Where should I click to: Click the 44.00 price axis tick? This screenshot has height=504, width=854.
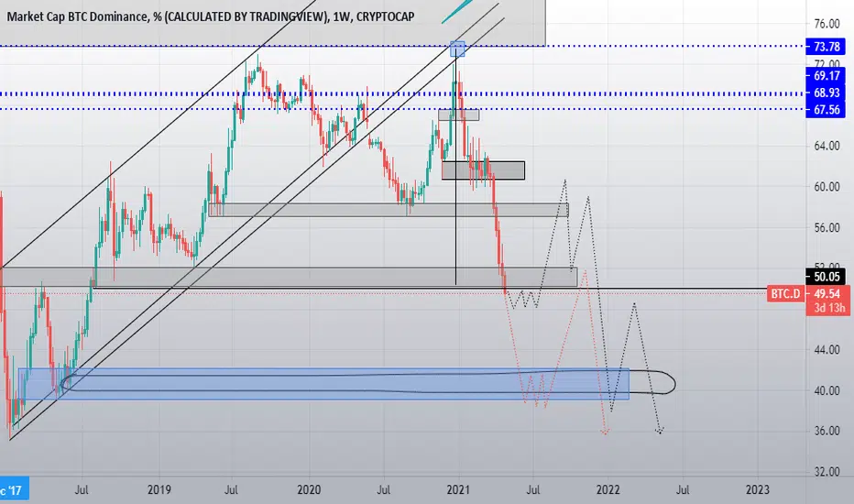[x=827, y=350]
